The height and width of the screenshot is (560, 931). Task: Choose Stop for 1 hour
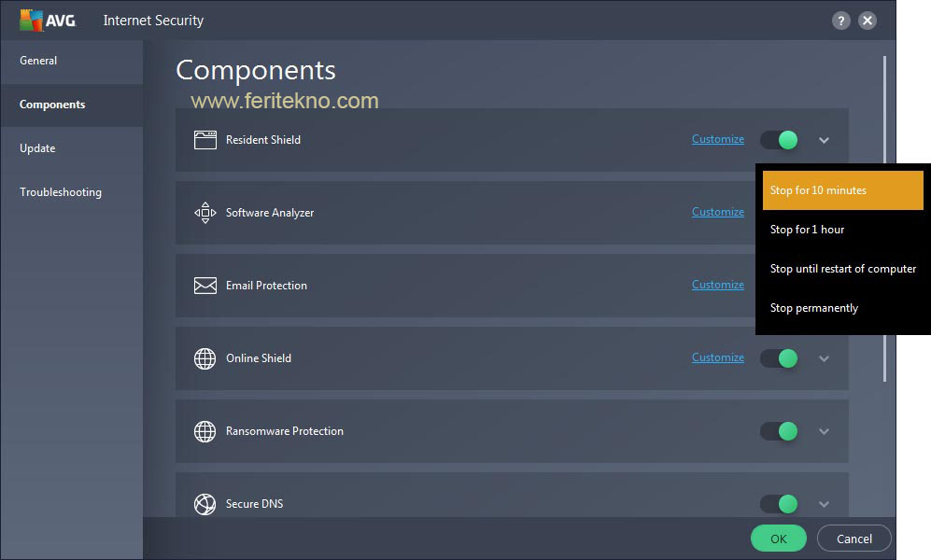click(842, 230)
